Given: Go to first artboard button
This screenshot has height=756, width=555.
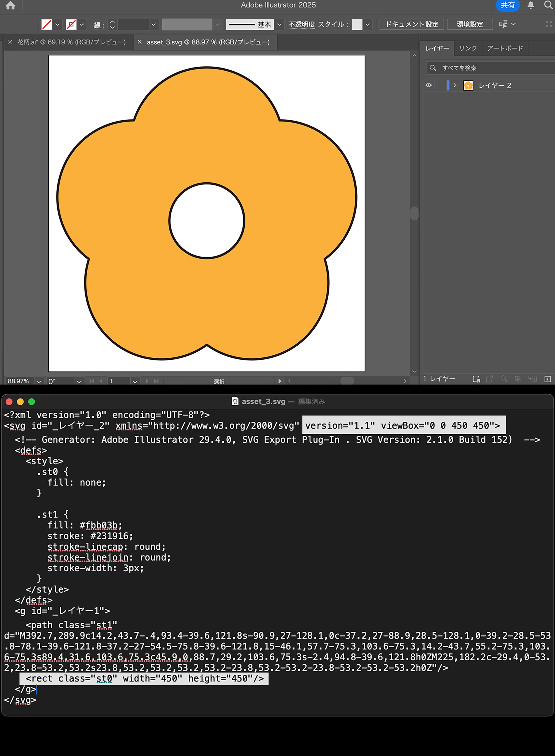Looking at the screenshot, I should tap(92, 381).
